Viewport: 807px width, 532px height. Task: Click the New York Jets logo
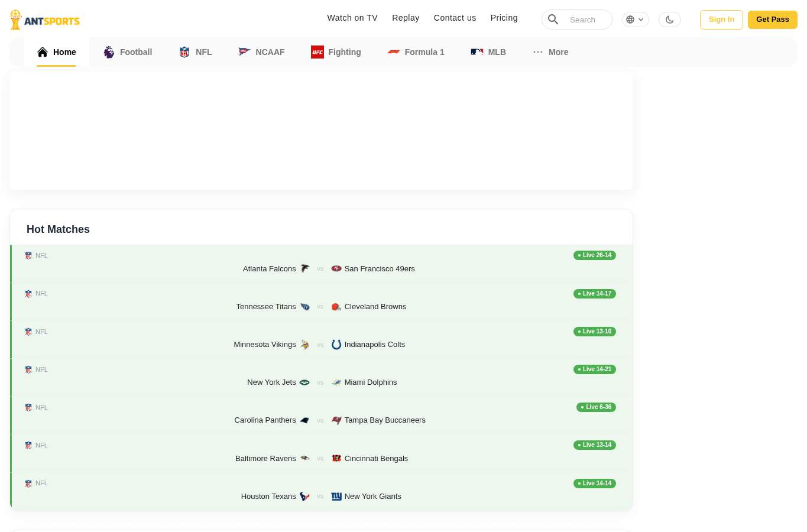[304, 382]
